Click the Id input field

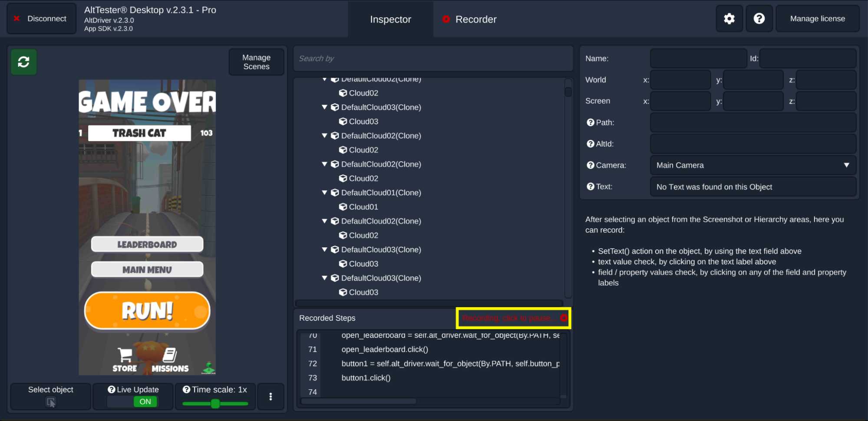pos(808,59)
